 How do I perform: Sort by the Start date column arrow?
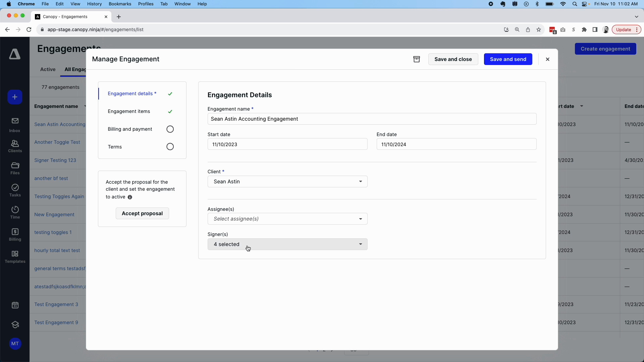[x=582, y=106]
